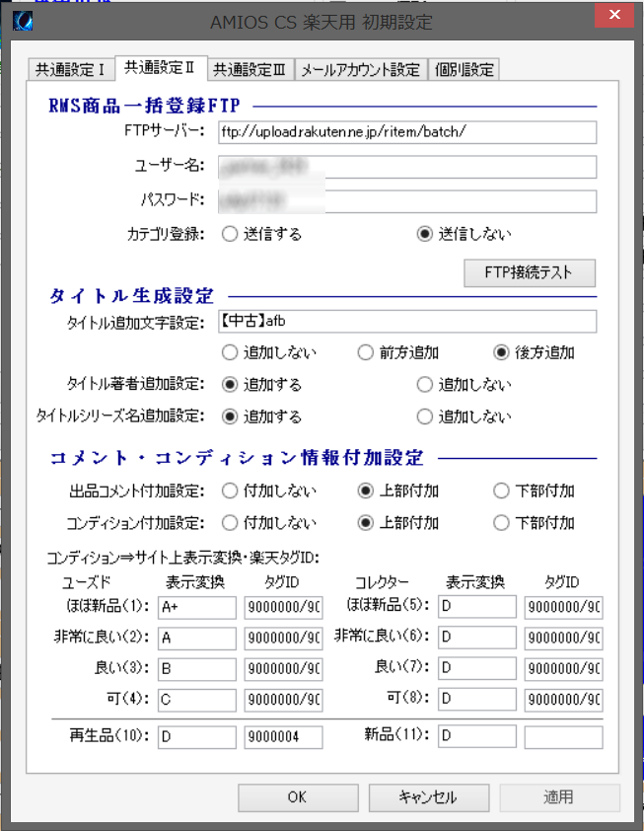The image size is (644, 831).
Task: Open the メールアカウント設定 tab
Action: 361,69
